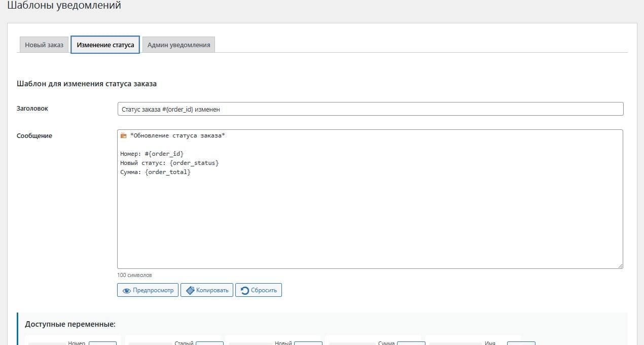This screenshot has width=644, height=345.
Task: Select the Изменение статуса tab
Action: coord(105,45)
